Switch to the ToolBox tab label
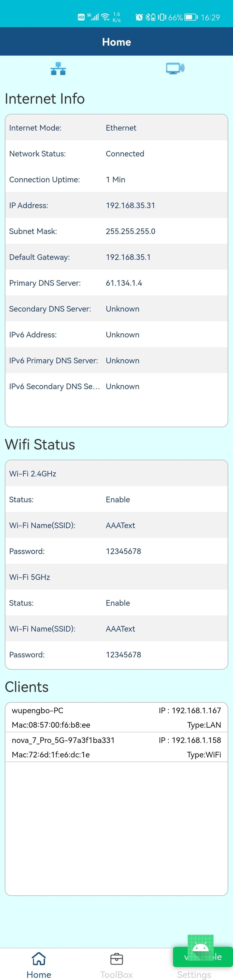 click(x=116, y=974)
